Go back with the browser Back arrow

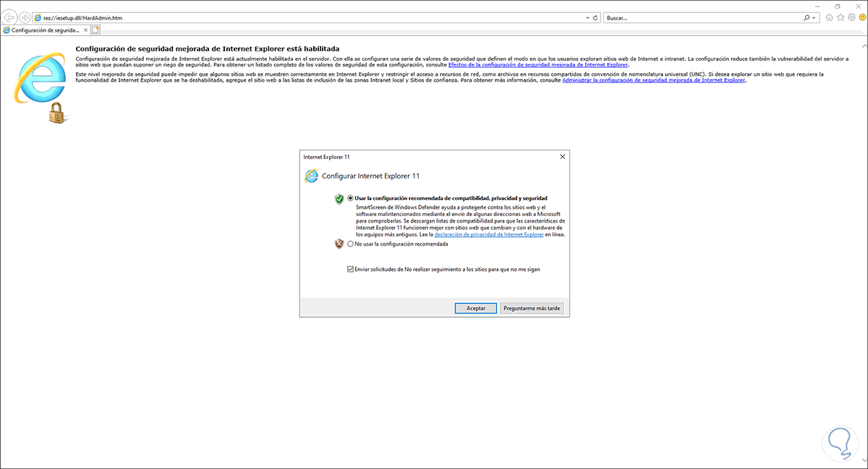[10, 17]
